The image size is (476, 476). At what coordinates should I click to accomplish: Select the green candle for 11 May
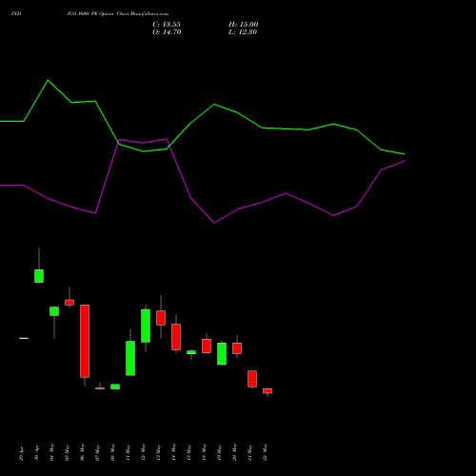pos(130,358)
